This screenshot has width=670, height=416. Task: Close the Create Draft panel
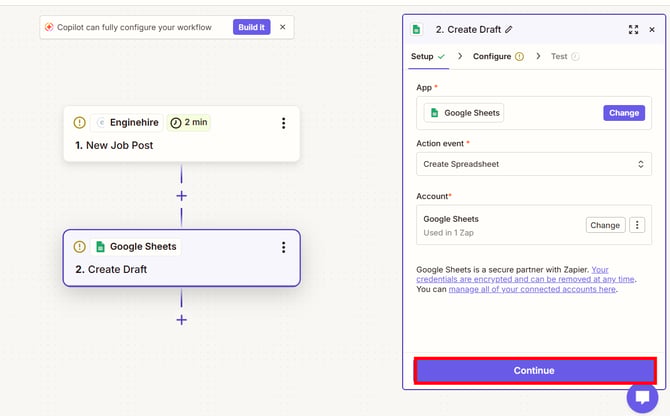click(x=652, y=29)
